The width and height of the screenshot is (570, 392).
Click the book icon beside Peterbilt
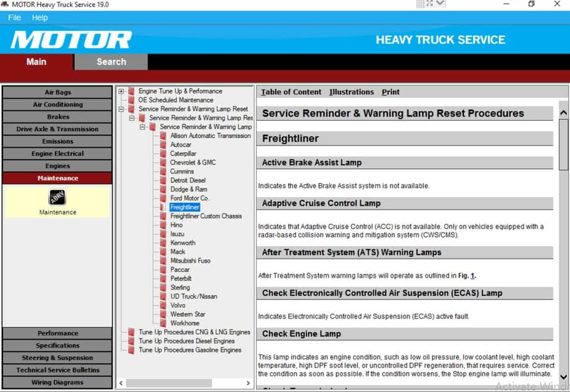coord(163,279)
